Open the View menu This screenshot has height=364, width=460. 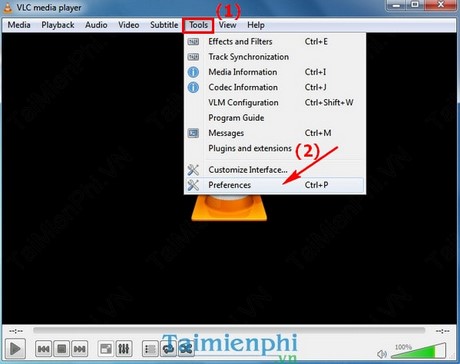[227, 25]
